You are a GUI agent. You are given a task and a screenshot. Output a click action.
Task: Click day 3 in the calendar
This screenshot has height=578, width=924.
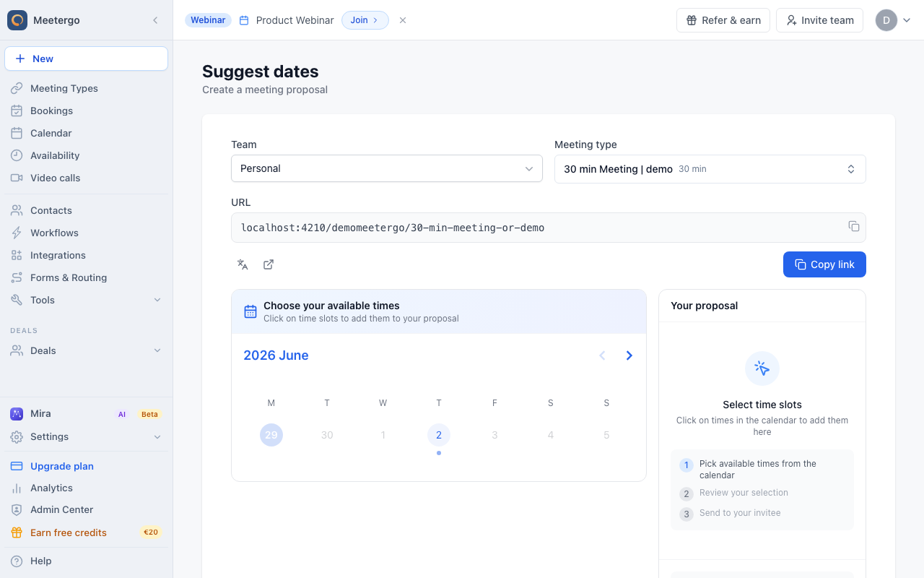tap(494, 435)
